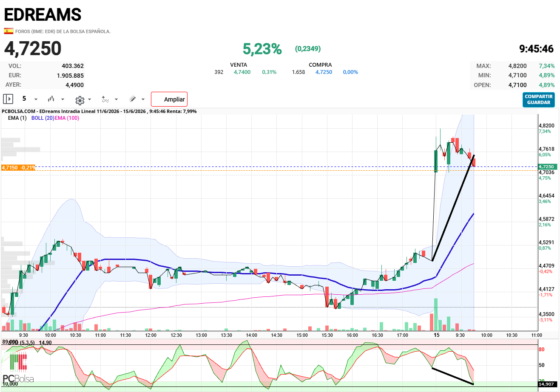
Task: Click the 0,31% figure next to VENTA price
Action: point(269,72)
